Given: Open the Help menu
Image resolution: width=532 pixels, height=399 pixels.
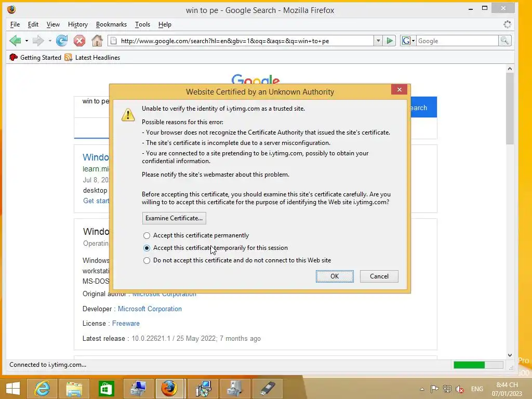Looking at the screenshot, I should pyautogui.click(x=165, y=24).
